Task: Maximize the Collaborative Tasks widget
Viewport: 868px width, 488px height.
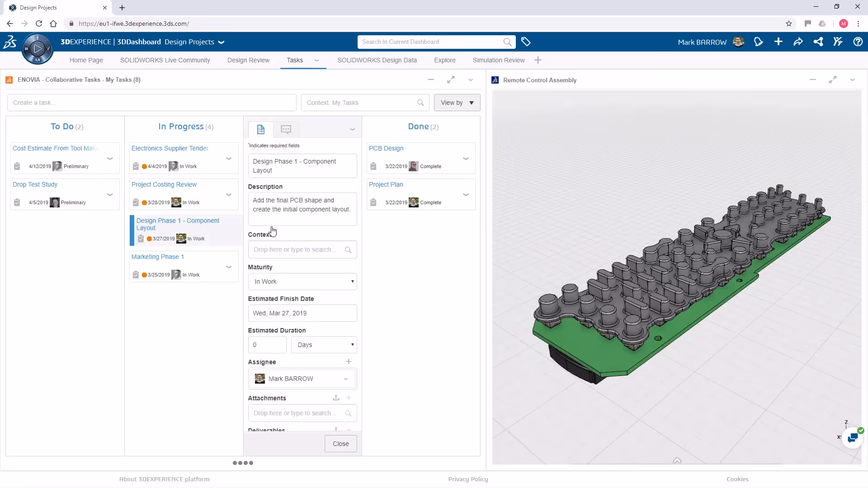Action: (x=451, y=80)
